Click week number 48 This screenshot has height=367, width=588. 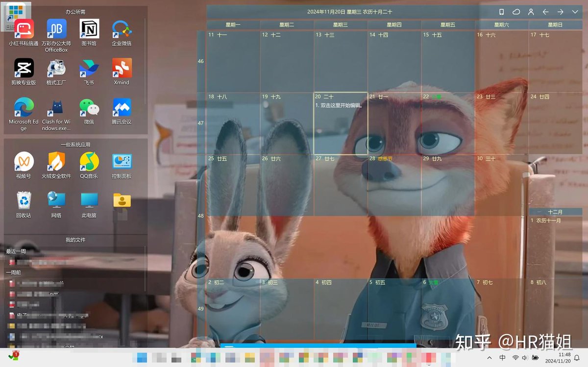(x=201, y=216)
